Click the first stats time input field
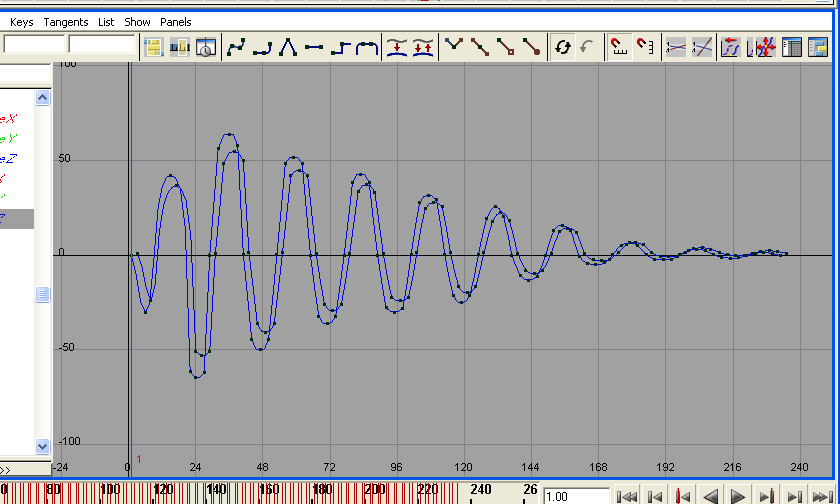 [34, 44]
